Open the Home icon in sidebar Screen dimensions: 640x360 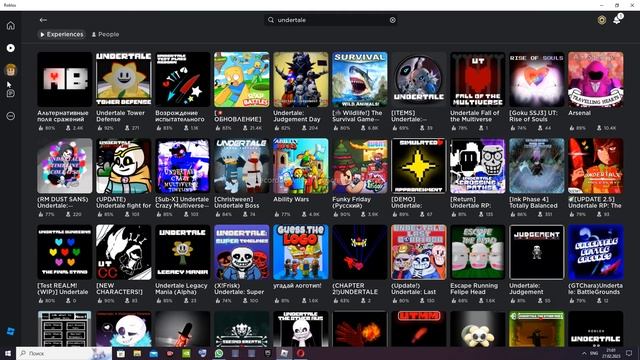pos(11,25)
